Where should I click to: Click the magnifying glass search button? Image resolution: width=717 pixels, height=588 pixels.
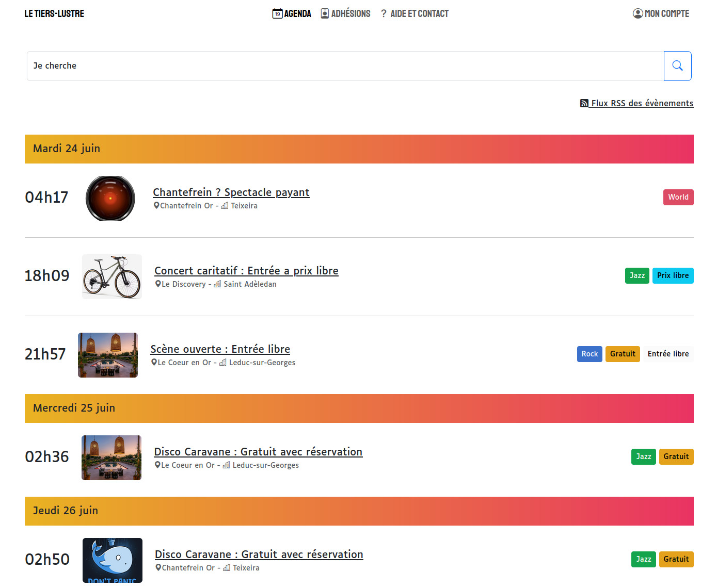click(677, 66)
